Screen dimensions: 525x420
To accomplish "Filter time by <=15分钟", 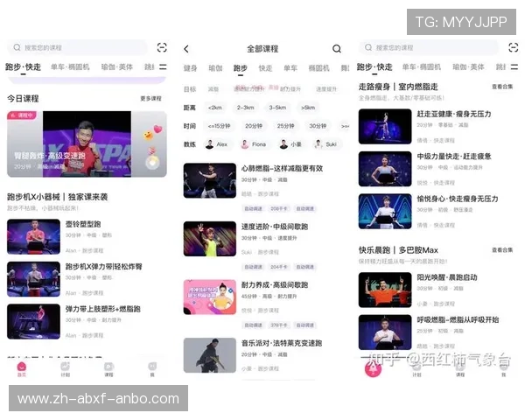I will pos(220,126).
